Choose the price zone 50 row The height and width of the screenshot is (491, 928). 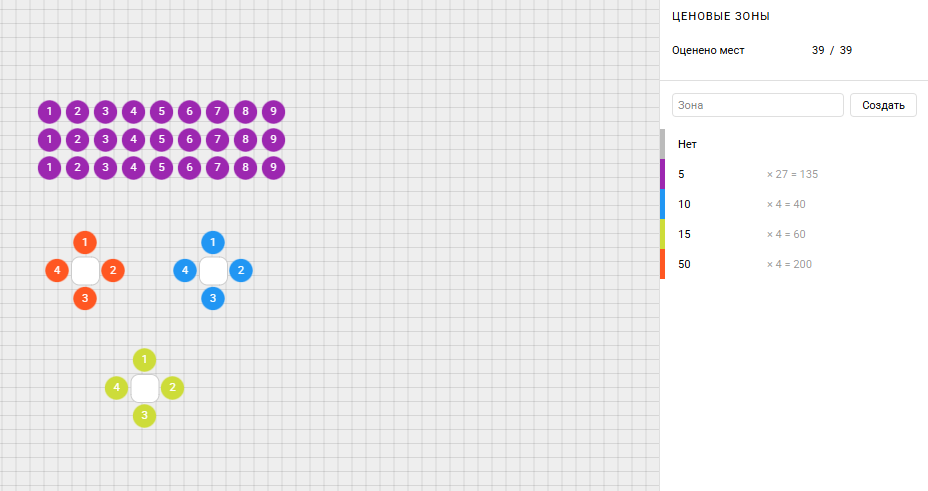(x=794, y=264)
